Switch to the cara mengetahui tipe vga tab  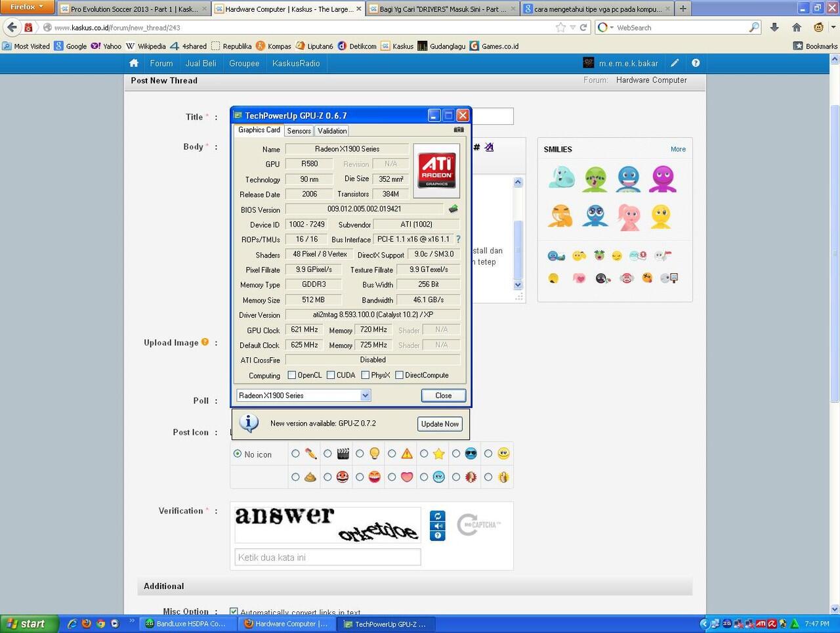click(x=597, y=9)
